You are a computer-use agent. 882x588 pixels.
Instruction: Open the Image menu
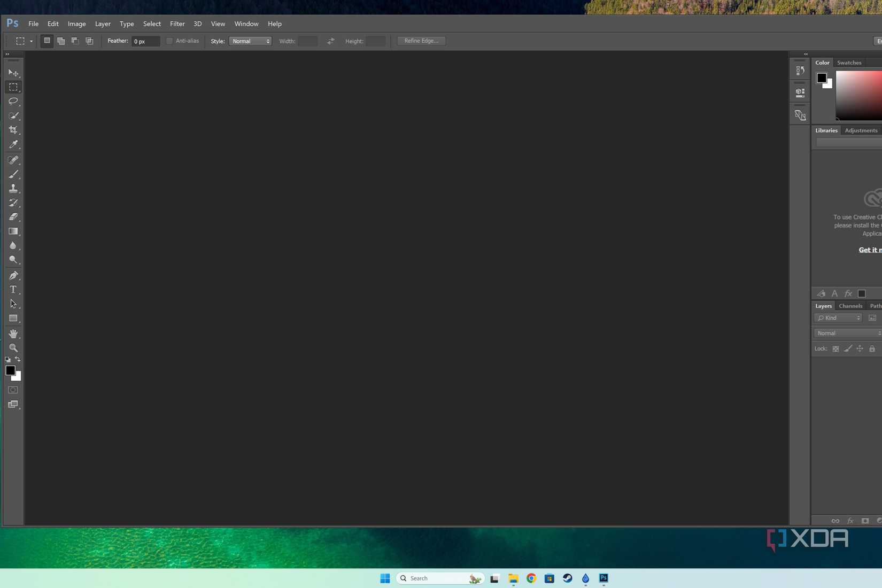point(76,24)
